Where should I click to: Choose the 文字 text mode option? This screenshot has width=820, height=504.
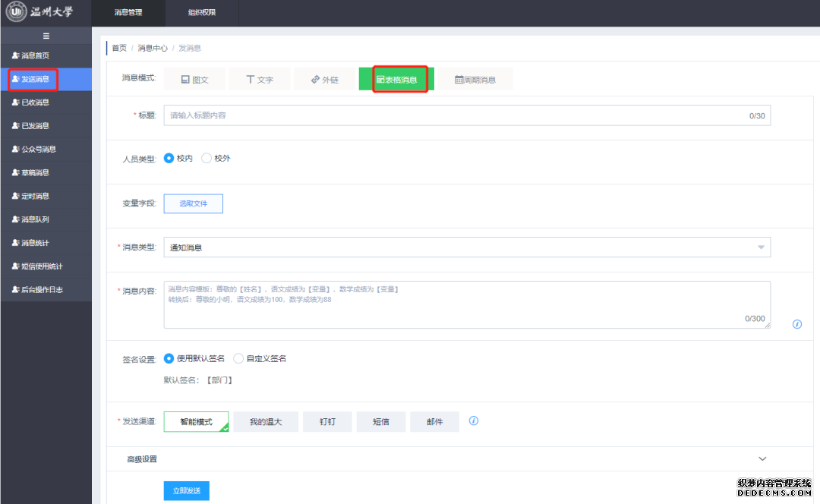(260, 80)
